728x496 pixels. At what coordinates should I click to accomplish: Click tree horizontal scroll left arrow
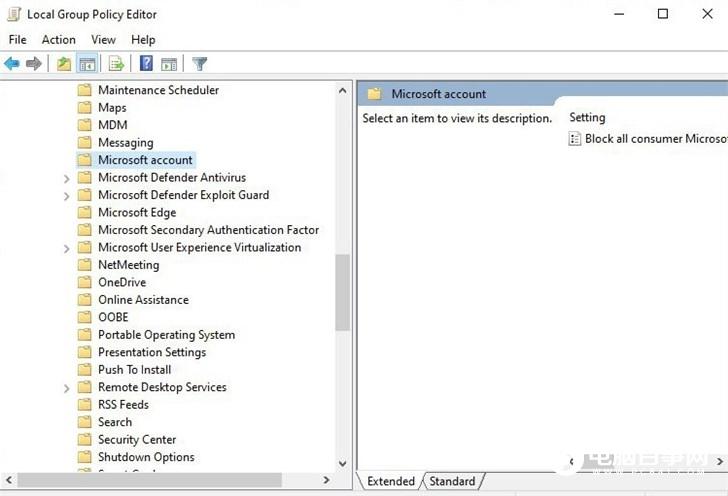(9, 480)
